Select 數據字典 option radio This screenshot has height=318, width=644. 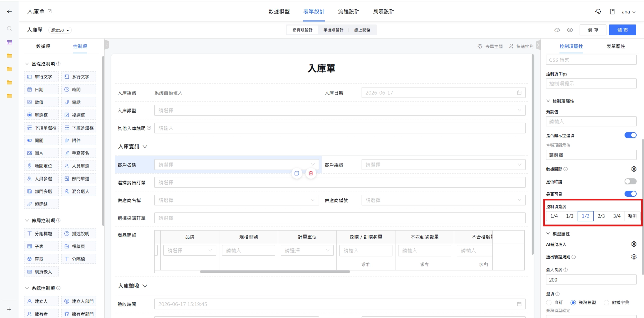606,303
